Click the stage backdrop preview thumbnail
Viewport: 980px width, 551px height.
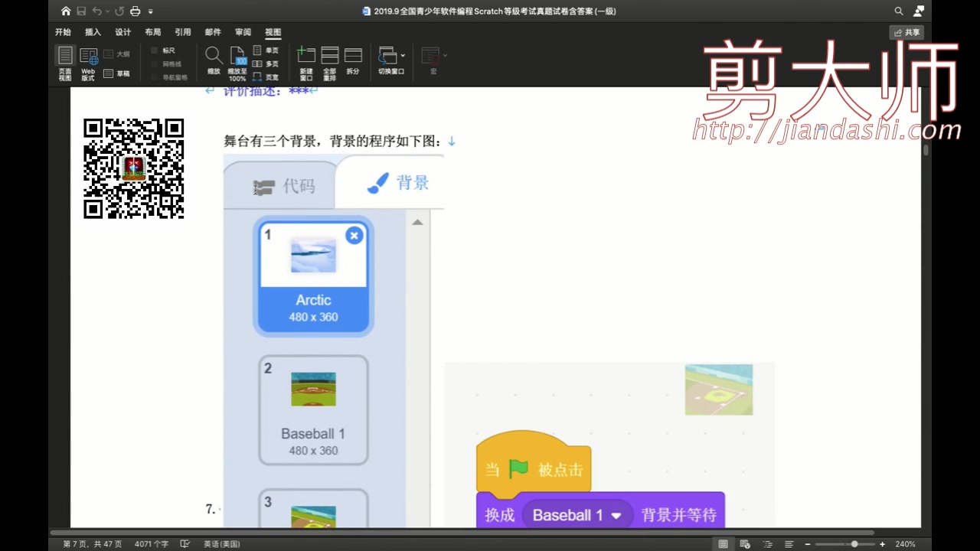(x=719, y=390)
